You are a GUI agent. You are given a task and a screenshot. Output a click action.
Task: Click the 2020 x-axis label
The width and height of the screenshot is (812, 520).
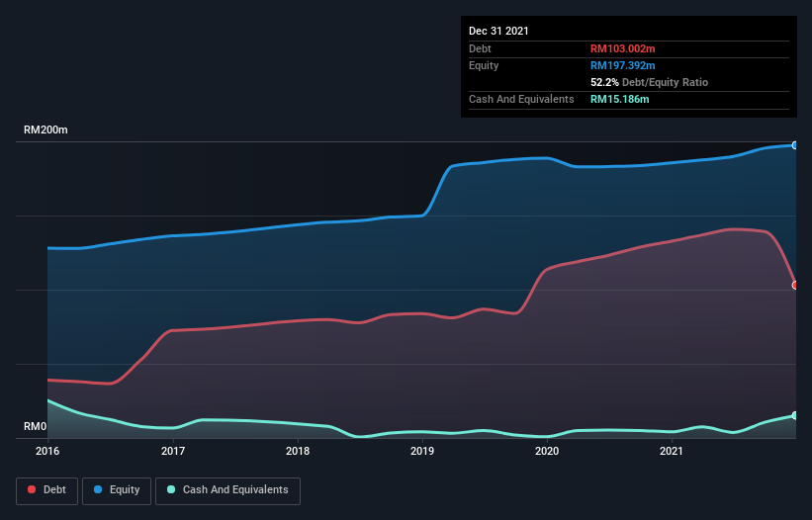coord(547,451)
